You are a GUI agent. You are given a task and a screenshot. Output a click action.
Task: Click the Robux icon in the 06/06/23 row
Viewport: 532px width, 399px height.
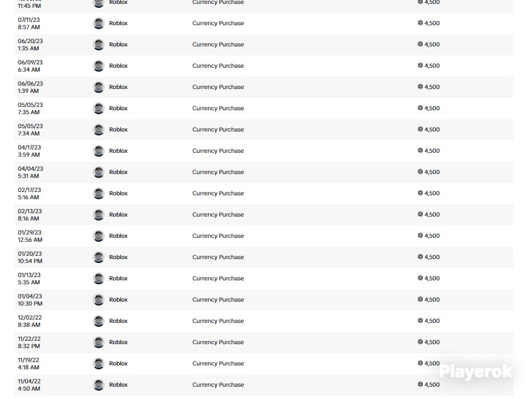tap(420, 87)
